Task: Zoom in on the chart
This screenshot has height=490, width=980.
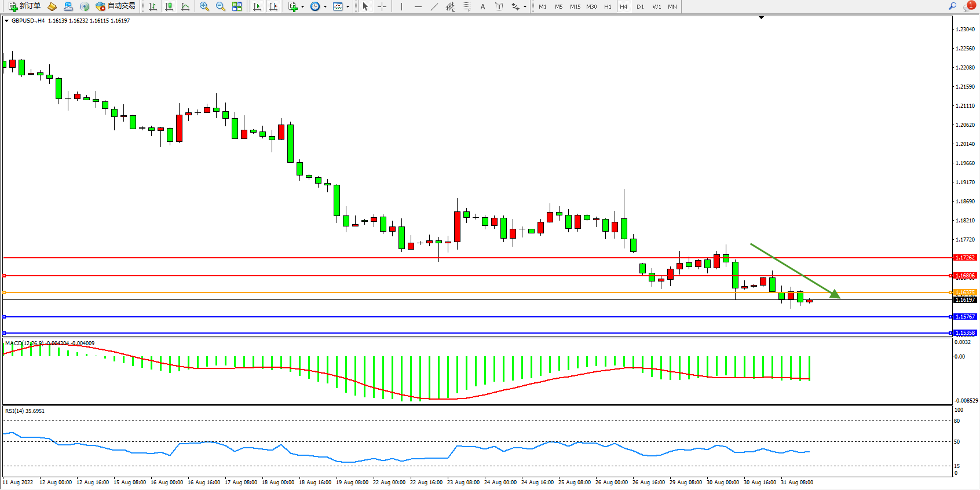Action: tap(204, 6)
